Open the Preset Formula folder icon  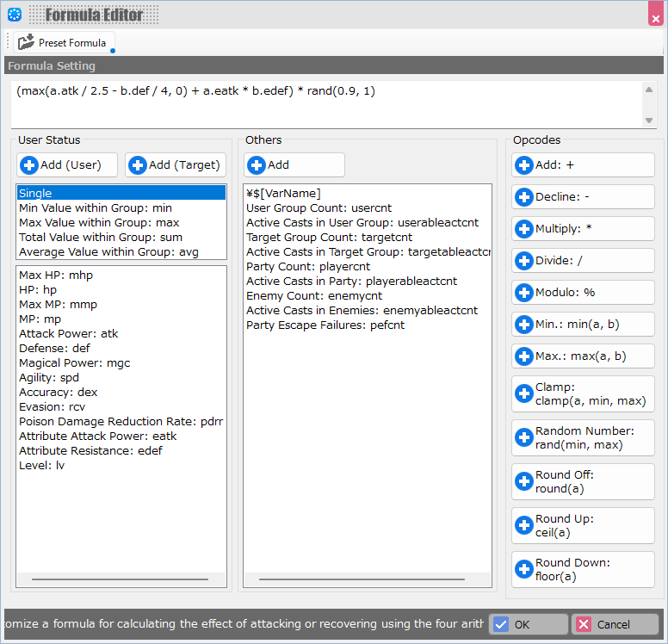[26, 42]
